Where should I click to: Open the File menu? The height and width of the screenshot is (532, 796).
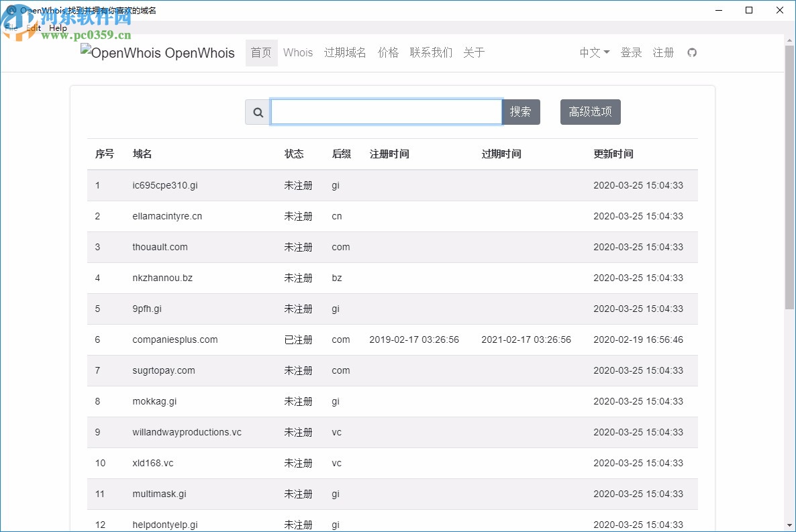click(11, 28)
